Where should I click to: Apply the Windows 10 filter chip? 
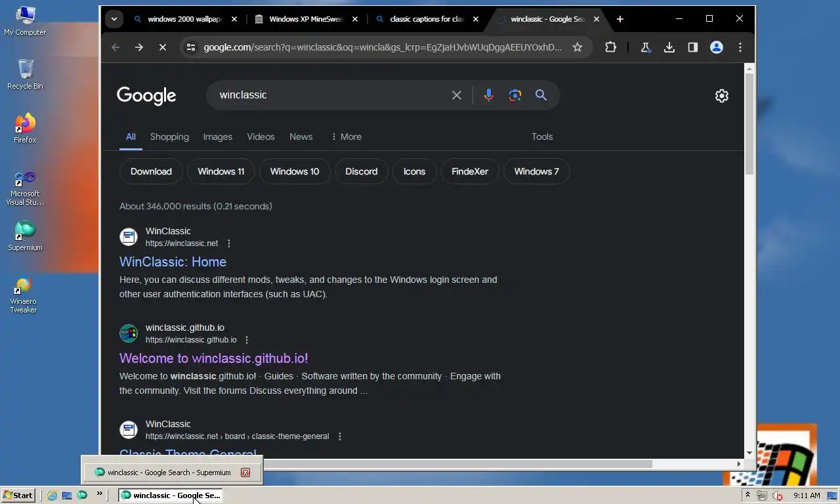click(x=295, y=171)
